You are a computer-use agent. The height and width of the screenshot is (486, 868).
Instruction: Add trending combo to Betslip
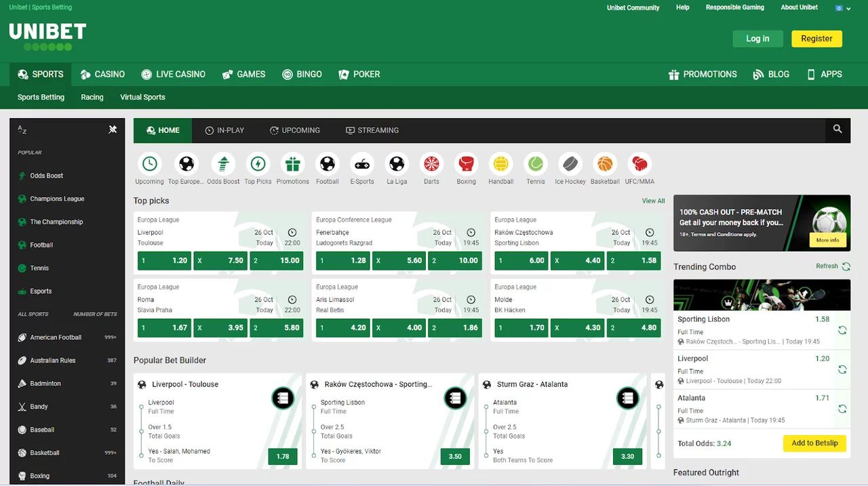[x=814, y=443]
